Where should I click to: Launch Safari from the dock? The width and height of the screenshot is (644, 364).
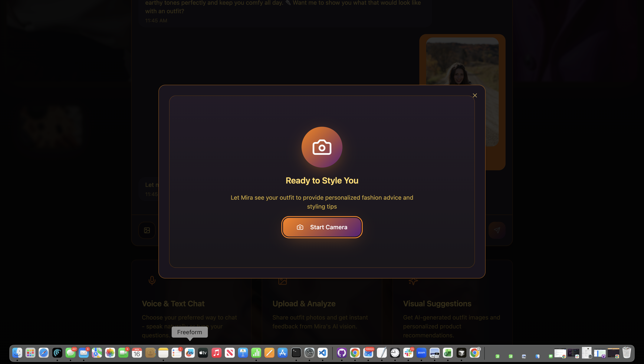[44, 353]
